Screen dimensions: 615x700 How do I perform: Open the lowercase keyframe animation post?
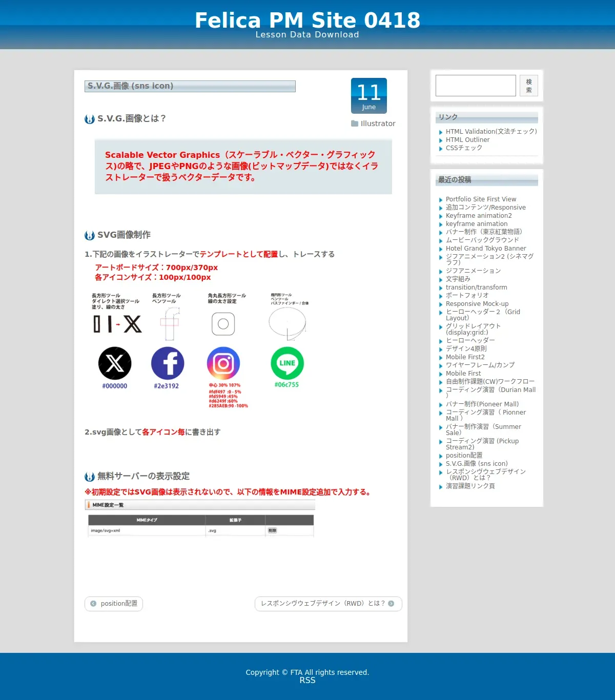[477, 224]
